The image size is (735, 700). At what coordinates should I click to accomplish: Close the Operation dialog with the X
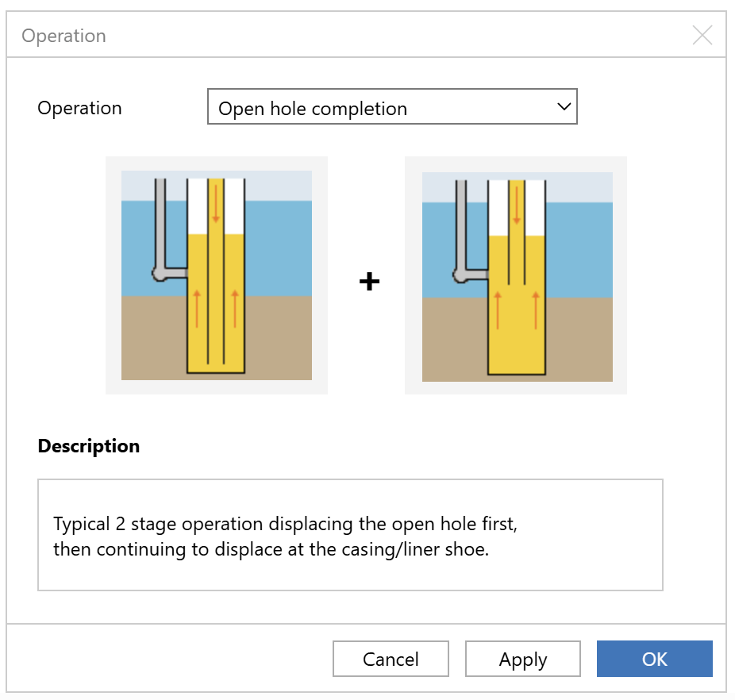point(702,35)
